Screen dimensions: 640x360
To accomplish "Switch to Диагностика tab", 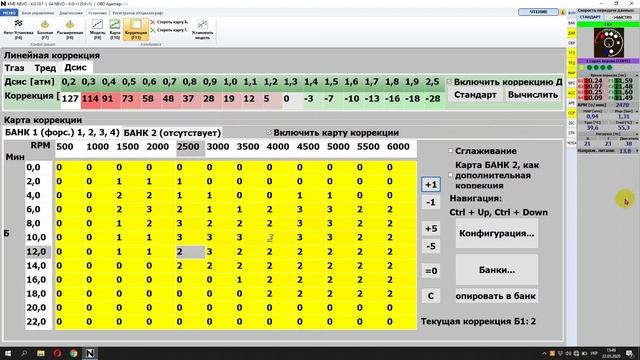I will click(71, 13).
